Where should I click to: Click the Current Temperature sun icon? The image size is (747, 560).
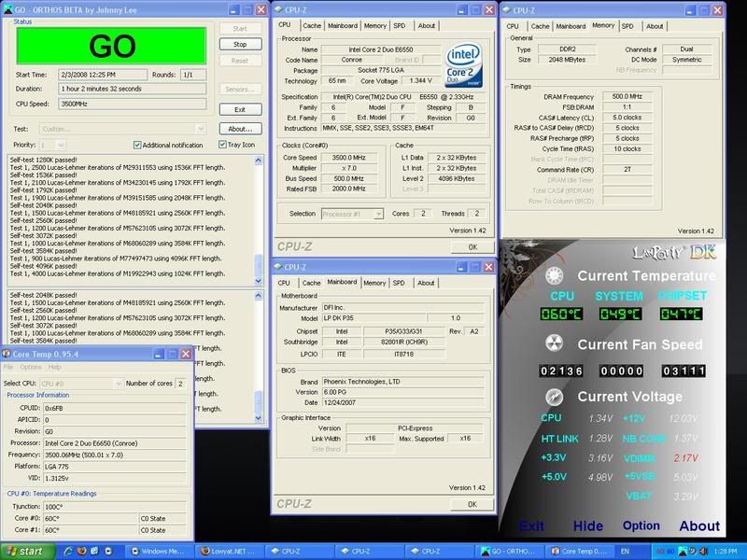click(x=554, y=275)
